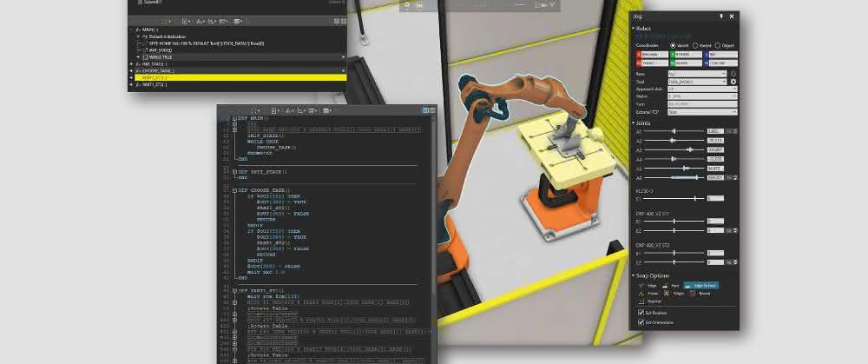Screen dimensions: 868x364
Task: Select the World coordinates radio button
Action: point(674,45)
